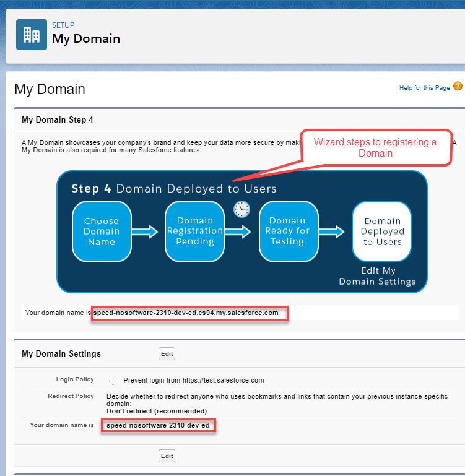
Task: Click Don't redirect (recommended) text
Action: tap(157, 411)
